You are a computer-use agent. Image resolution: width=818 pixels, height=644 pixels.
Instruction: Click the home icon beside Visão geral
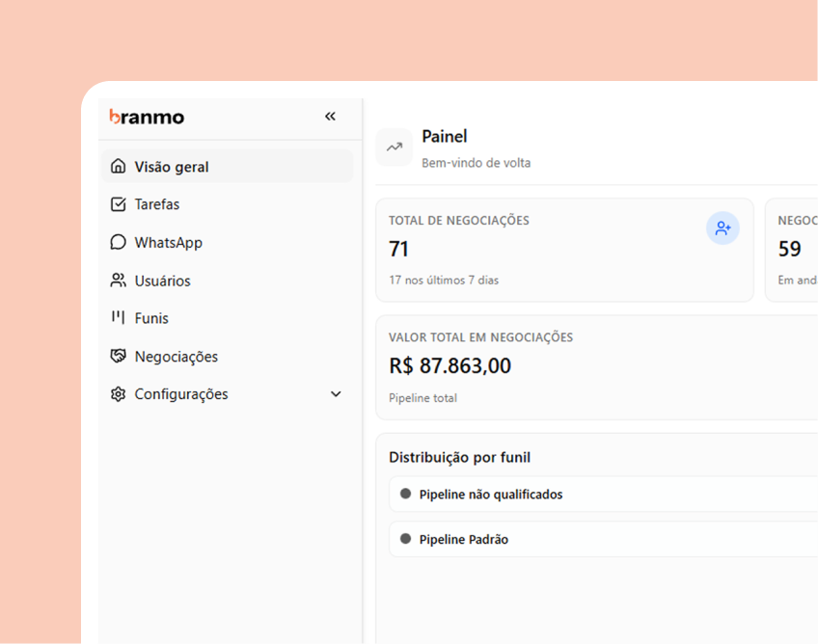click(x=119, y=167)
